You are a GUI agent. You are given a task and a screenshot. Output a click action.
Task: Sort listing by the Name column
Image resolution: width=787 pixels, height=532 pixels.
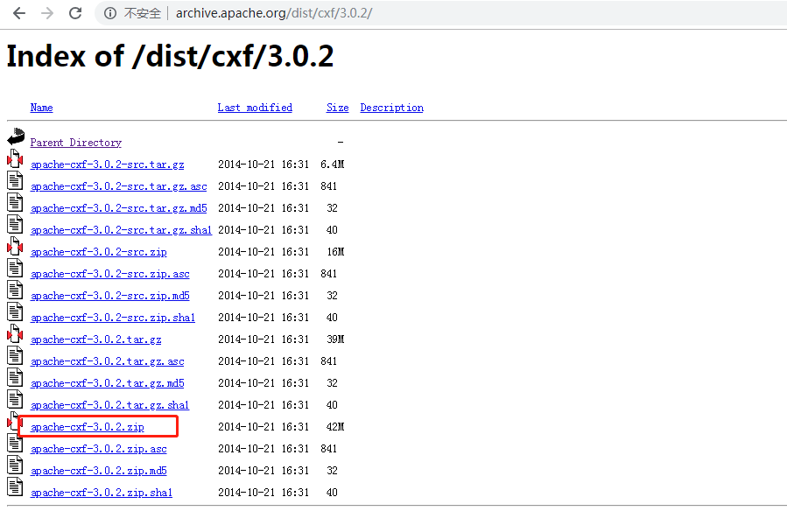tap(41, 107)
